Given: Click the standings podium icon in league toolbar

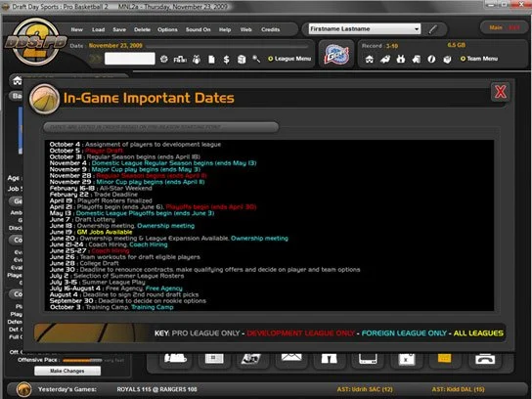Looking at the screenshot, I should click(180, 60).
